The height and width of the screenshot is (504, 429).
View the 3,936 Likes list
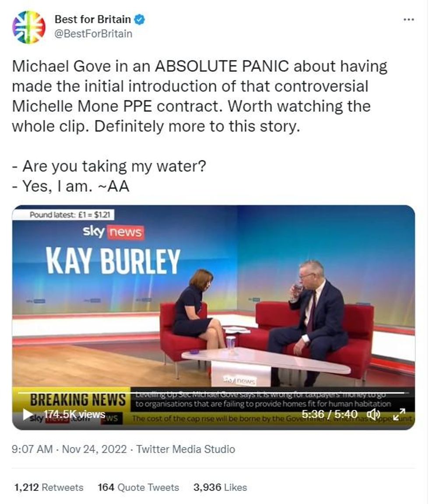(220, 487)
